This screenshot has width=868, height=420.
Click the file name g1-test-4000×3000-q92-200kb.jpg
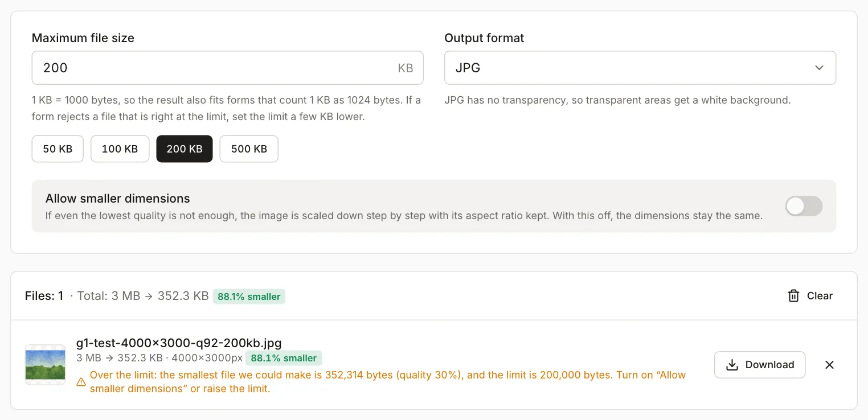tap(179, 343)
